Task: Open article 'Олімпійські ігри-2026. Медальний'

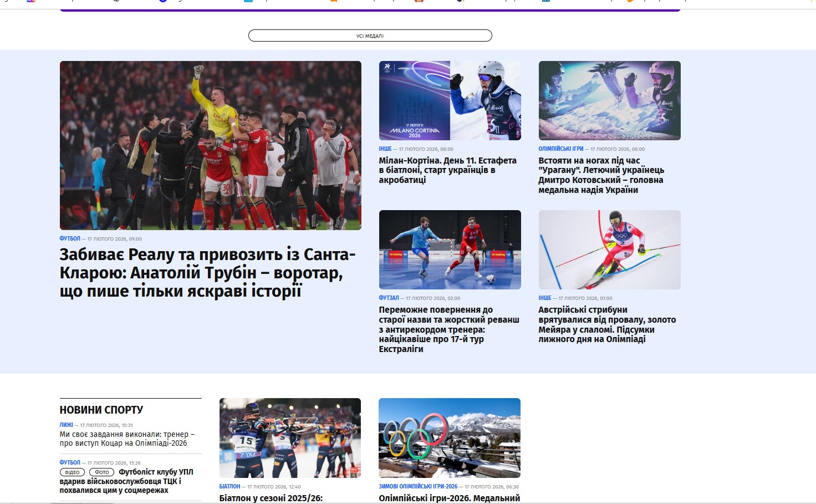Action: pyautogui.click(x=449, y=498)
